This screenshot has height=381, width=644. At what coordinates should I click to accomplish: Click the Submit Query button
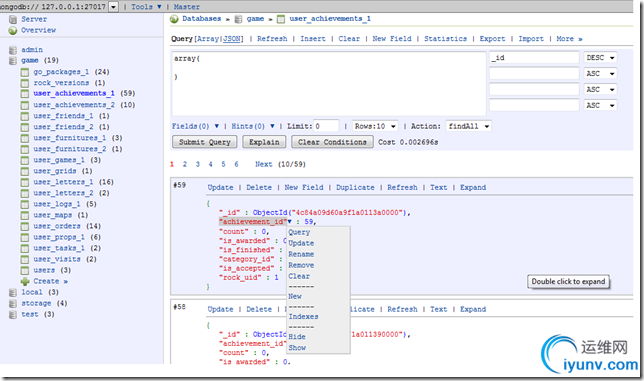pos(205,142)
